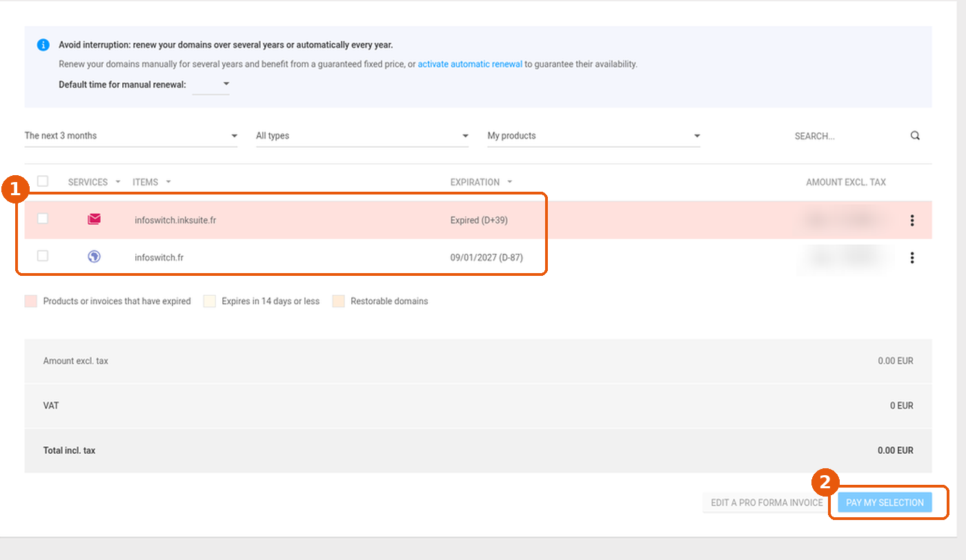Sort by the Services column arrow
The width and height of the screenshot is (966, 560).
[x=118, y=182]
